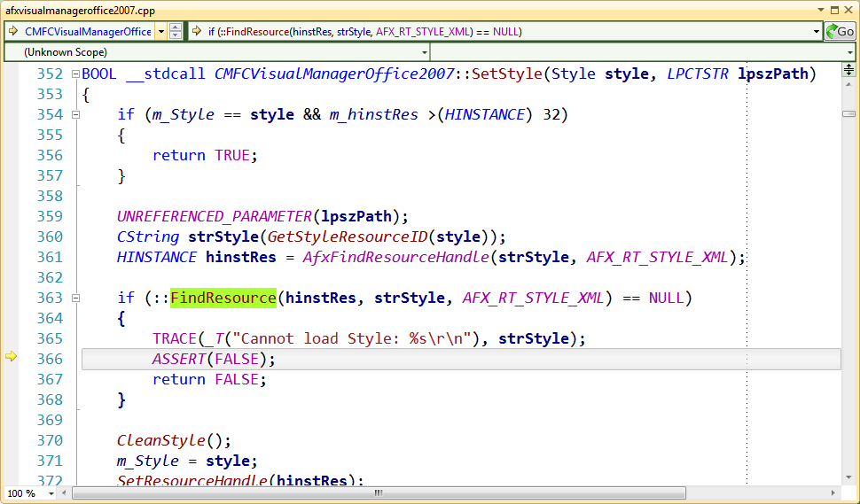The width and height of the screenshot is (860, 504).
Task: Click the horizontal scrollbar thumb
Action: click(x=379, y=493)
